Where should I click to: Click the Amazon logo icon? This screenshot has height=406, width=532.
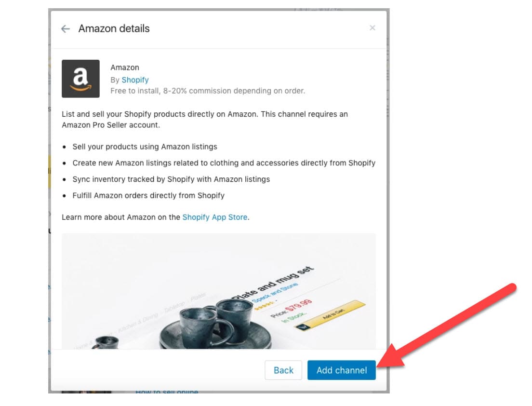pos(81,79)
